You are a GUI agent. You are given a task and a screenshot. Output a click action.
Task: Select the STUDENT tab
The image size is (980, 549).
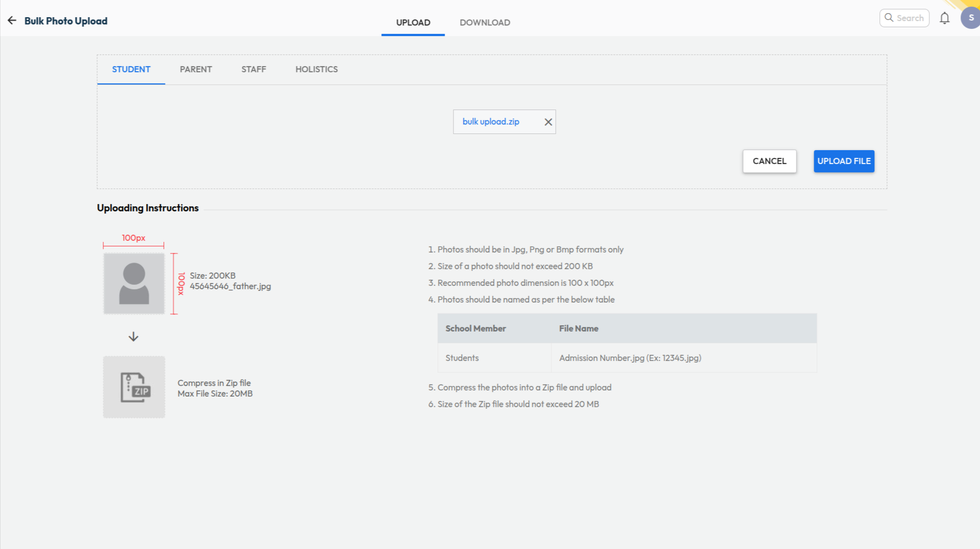(x=131, y=70)
